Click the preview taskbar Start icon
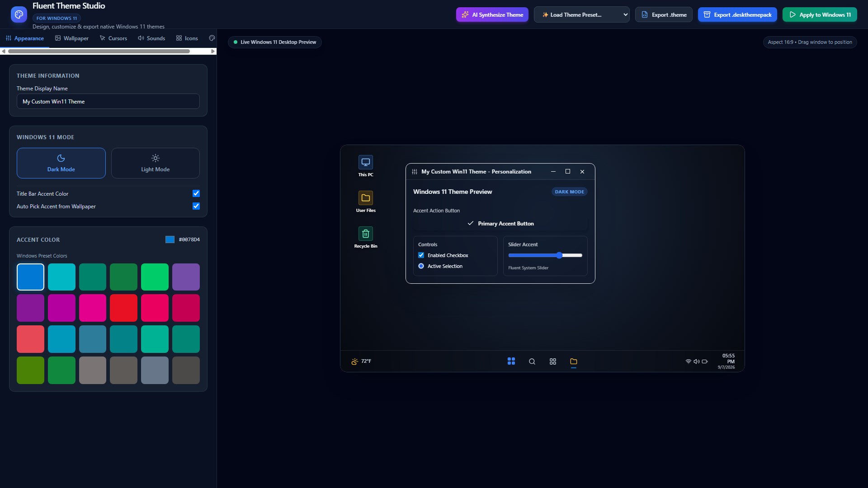 [x=511, y=361]
